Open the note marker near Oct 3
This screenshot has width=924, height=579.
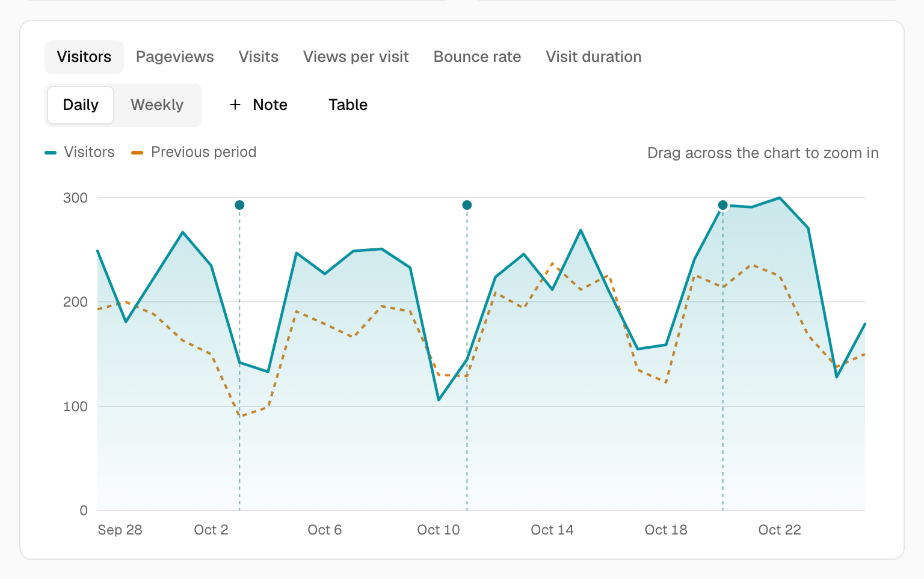click(x=239, y=205)
